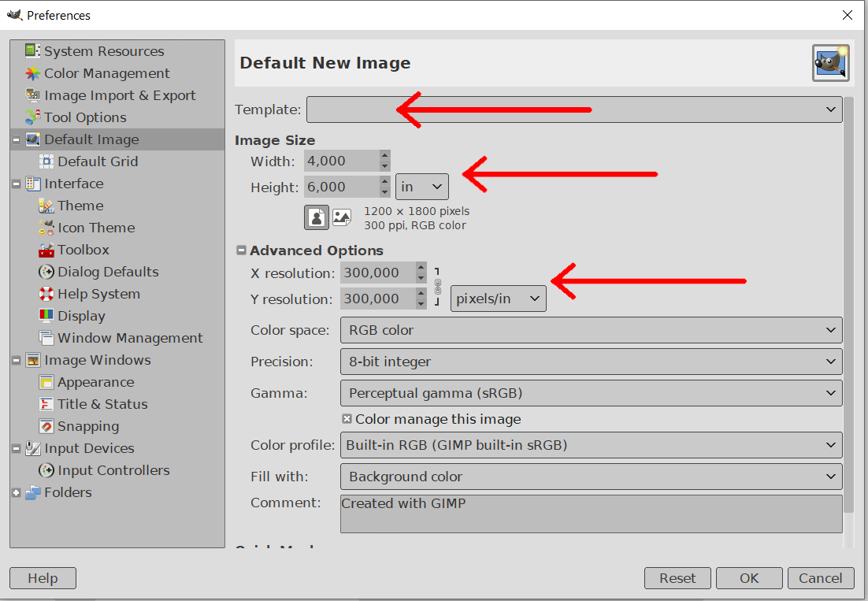This screenshot has height=601, width=868.
Task: Open the Template dropdown
Action: tap(574, 109)
